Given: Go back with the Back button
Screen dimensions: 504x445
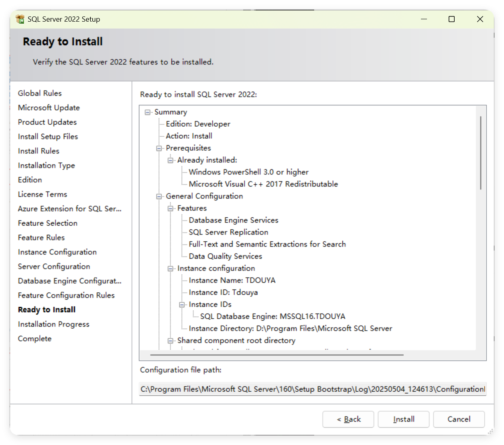Looking at the screenshot, I should [x=348, y=419].
